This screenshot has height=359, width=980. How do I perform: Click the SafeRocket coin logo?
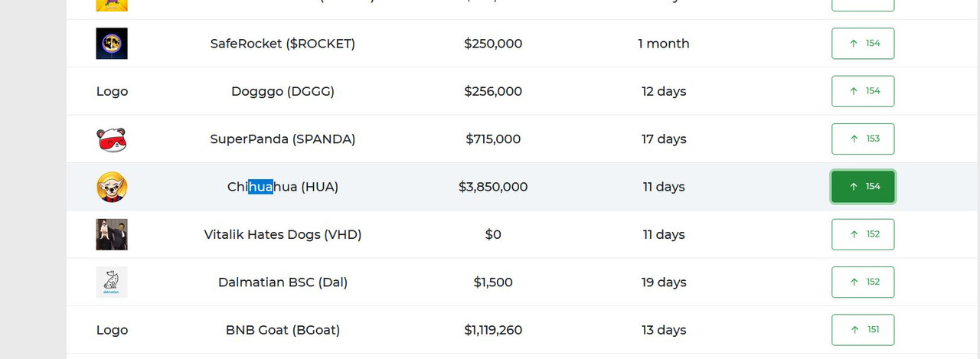112,44
